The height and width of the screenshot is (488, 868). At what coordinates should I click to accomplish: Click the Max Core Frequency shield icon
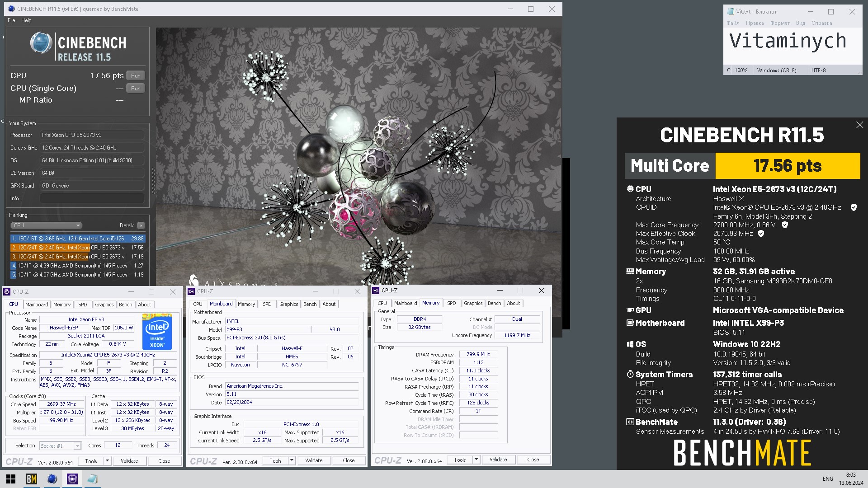pyautogui.click(x=785, y=225)
